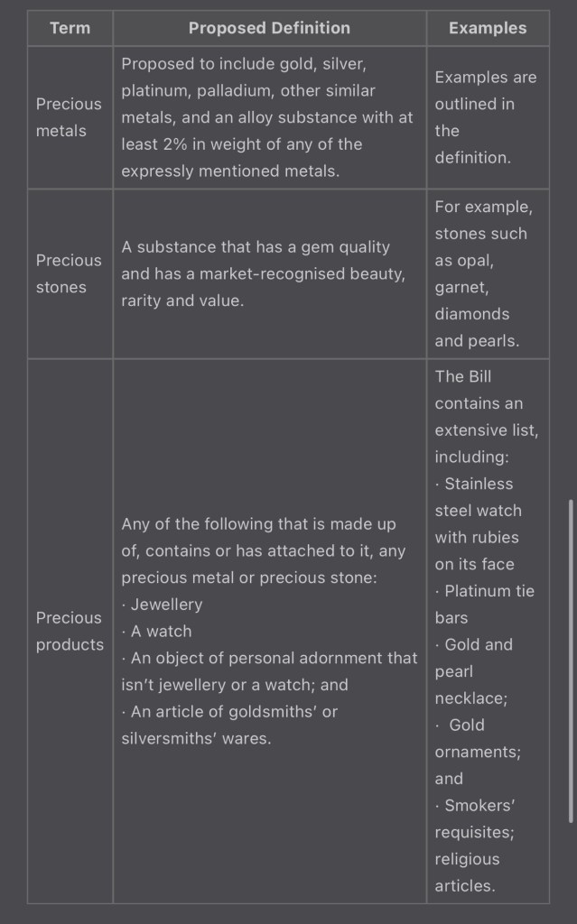Click the "Proposed Definition" column header
Viewport: 577px width, 924px height.
pyautogui.click(x=269, y=28)
